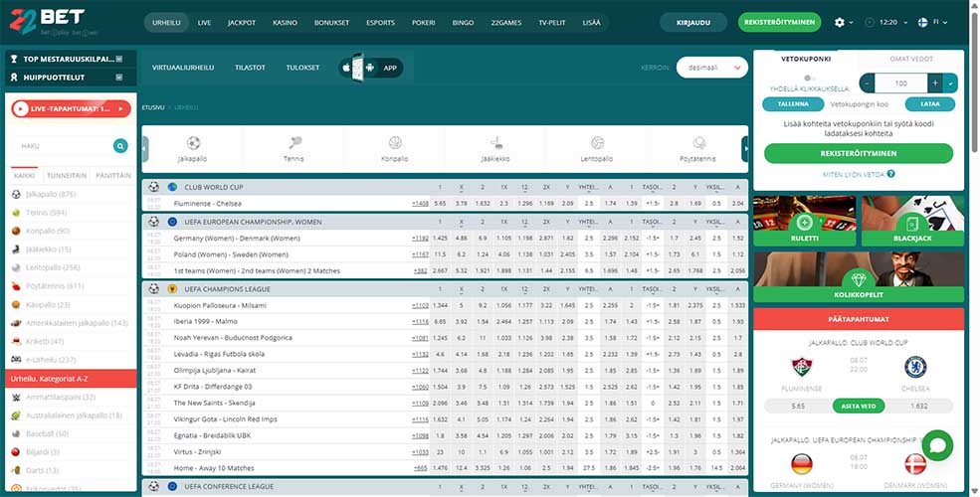Open the Kolikkopelit slots tile
The image size is (980, 497).
pyautogui.click(x=859, y=277)
